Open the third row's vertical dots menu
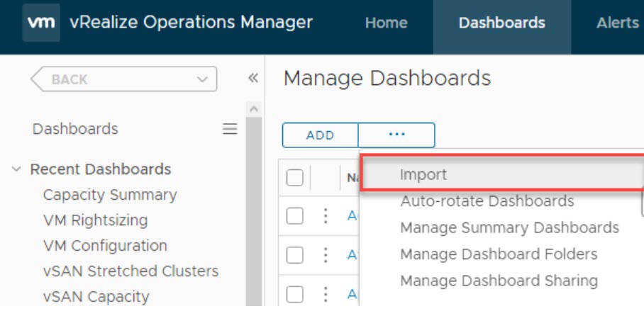 [x=326, y=292]
